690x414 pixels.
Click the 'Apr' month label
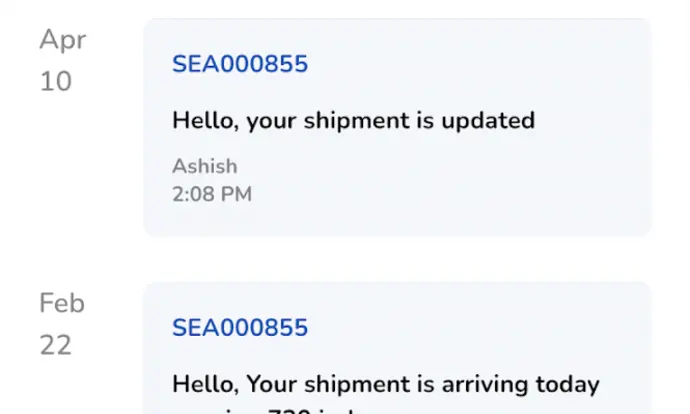coord(62,40)
